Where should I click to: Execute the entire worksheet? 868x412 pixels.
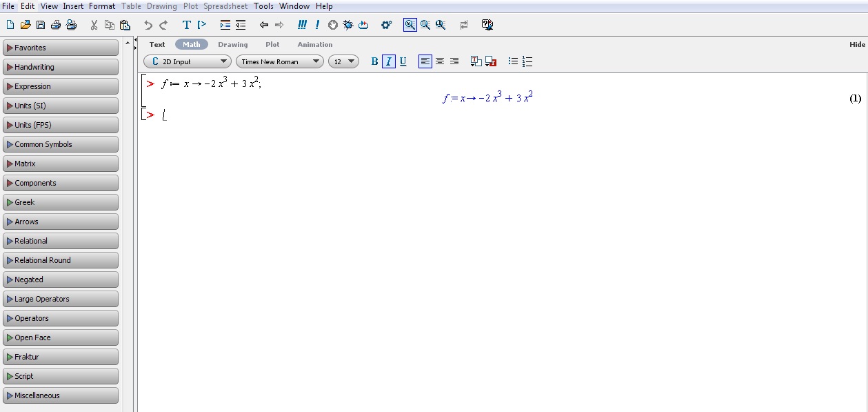tap(301, 24)
